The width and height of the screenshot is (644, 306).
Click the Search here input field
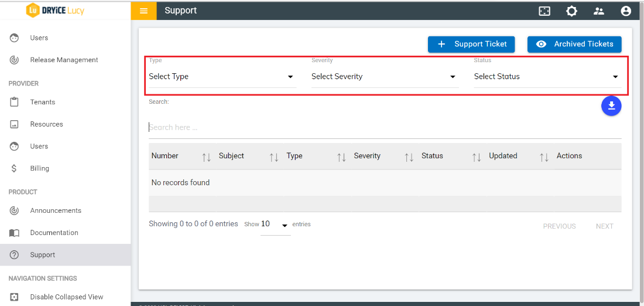pos(384,127)
